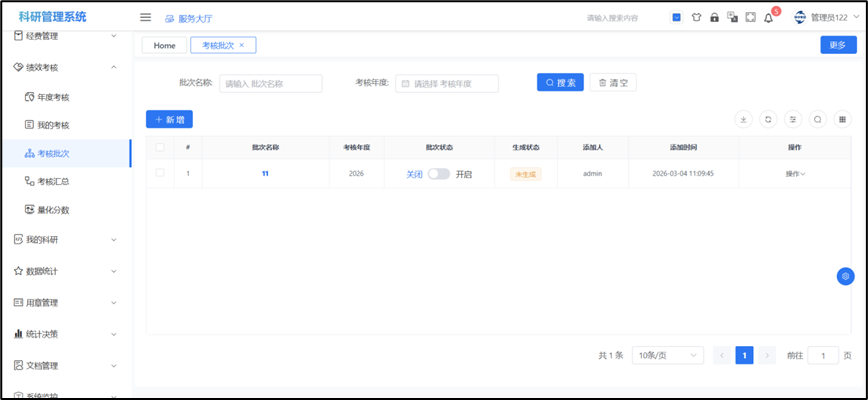Click the table refresh icon
Viewport: 868px width, 400px height.
[768, 119]
